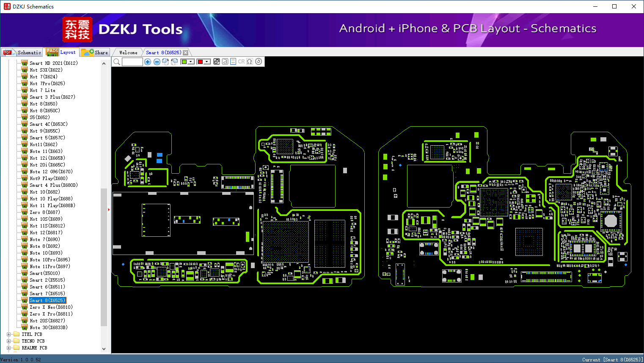Click the Version 1.0.0.52 status text

click(x=21, y=360)
